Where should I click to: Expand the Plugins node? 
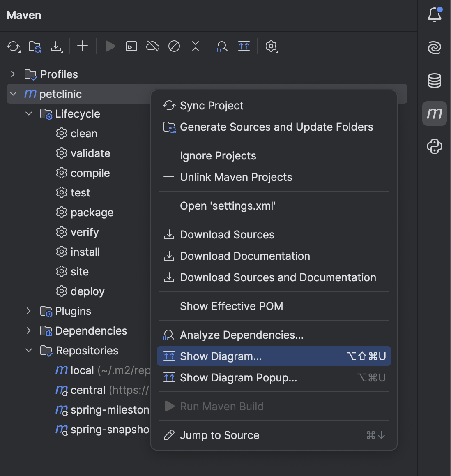click(x=28, y=311)
